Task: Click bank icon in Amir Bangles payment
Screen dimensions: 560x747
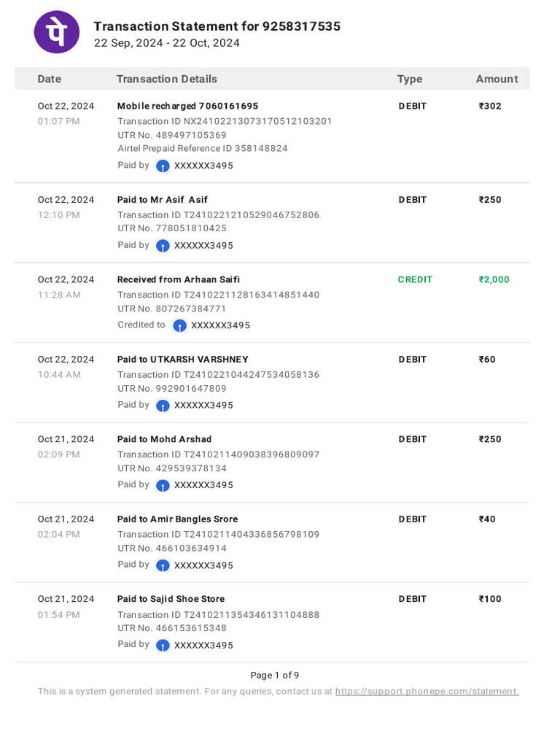Action: coord(163,565)
